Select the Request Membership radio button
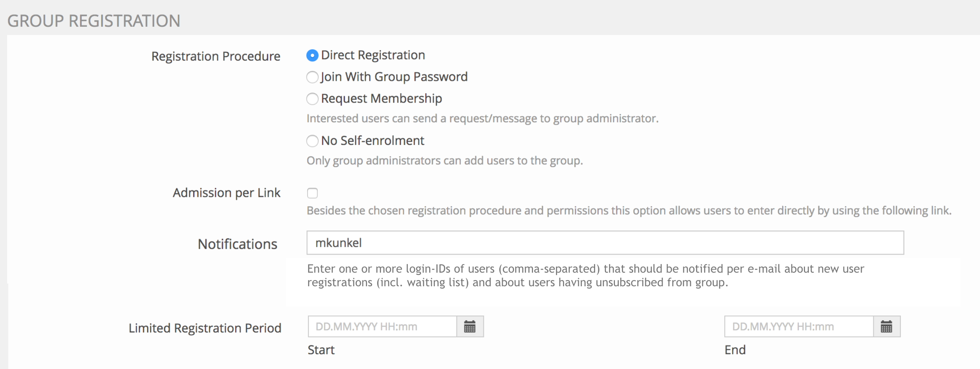 point(312,99)
